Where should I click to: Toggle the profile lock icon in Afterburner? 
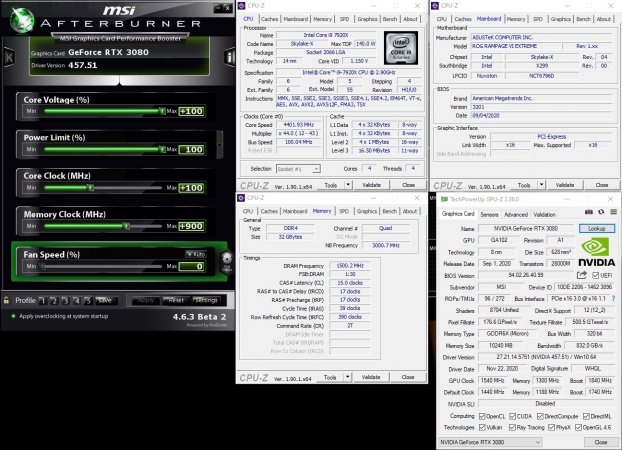click(x=6, y=300)
